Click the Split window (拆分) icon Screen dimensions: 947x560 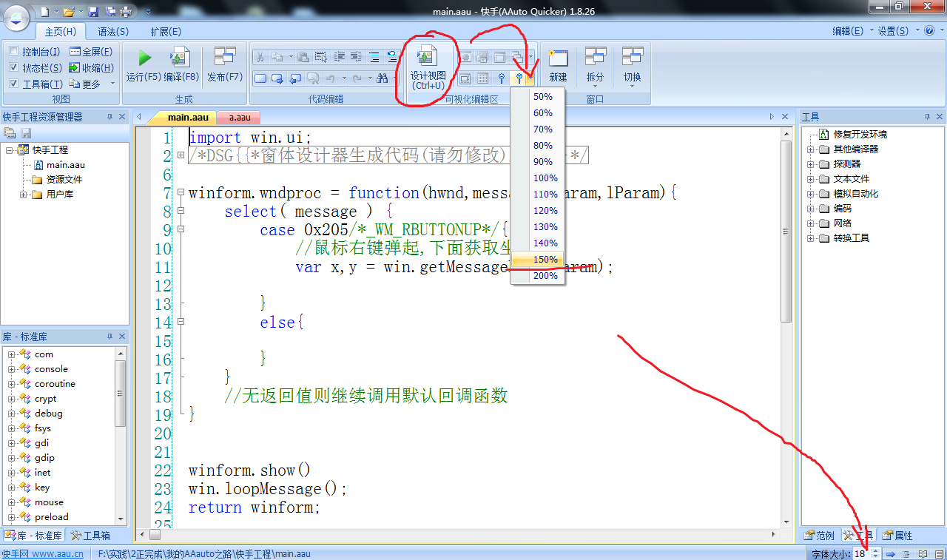click(595, 58)
